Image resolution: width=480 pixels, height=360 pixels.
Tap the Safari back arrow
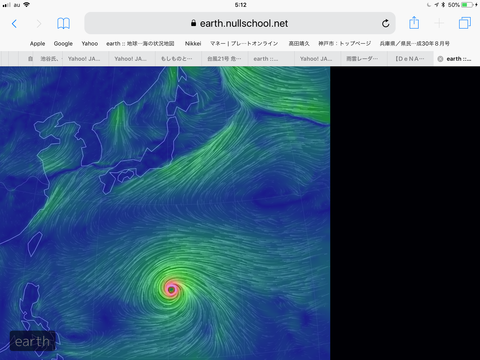(14, 24)
